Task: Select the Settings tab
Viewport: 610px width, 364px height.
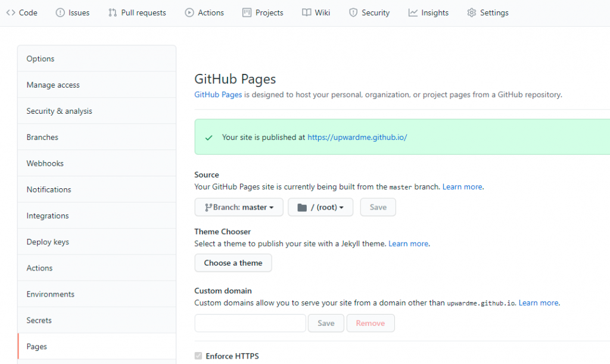Action: [488, 13]
